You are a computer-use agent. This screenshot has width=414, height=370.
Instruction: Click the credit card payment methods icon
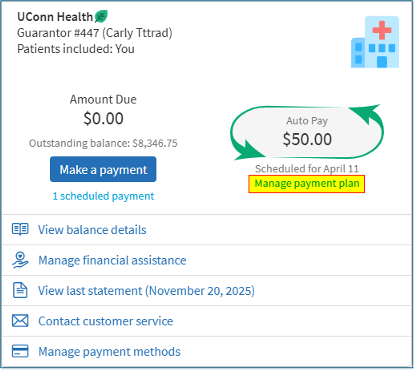[x=20, y=351]
